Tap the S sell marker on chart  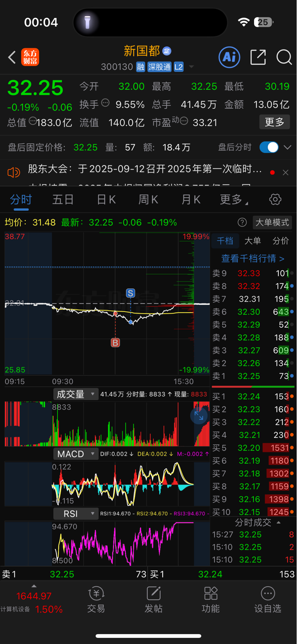(x=131, y=293)
